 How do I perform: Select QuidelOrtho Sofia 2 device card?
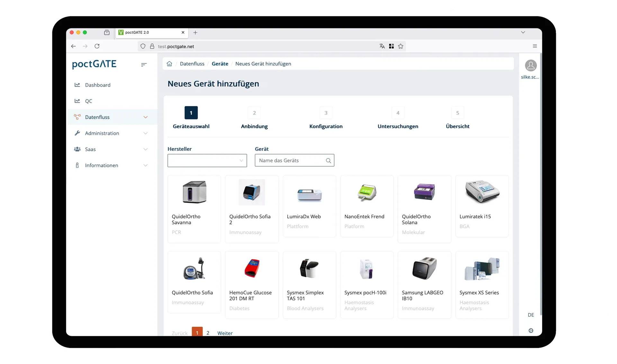click(x=252, y=209)
